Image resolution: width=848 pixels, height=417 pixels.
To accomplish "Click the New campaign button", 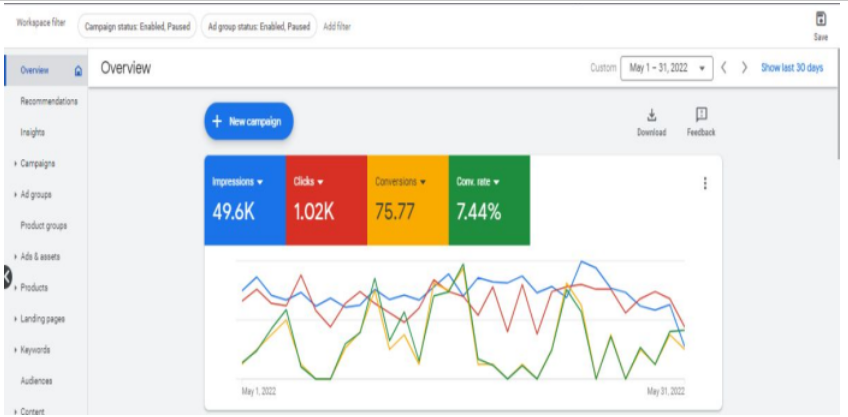I will 249,121.
